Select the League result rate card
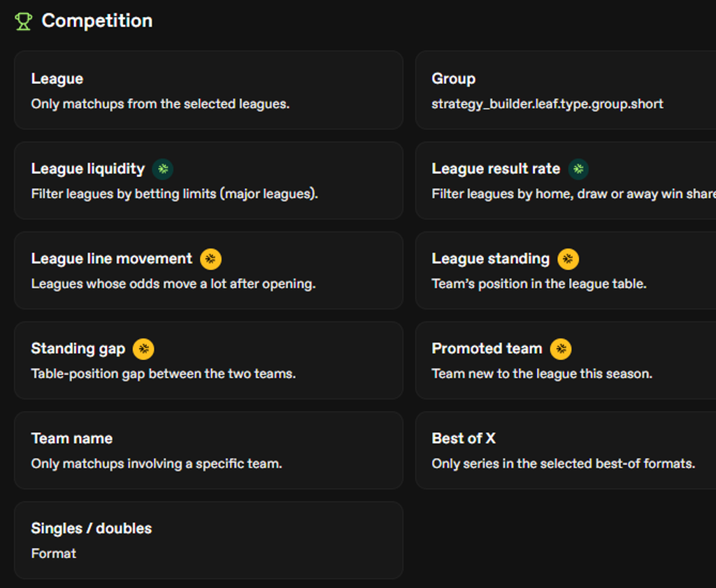The height and width of the screenshot is (588, 716). click(566, 180)
